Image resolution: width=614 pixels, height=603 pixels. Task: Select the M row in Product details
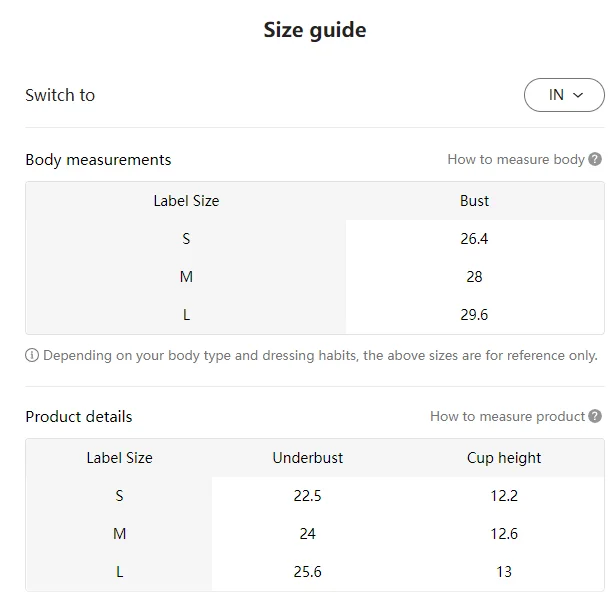119,534
